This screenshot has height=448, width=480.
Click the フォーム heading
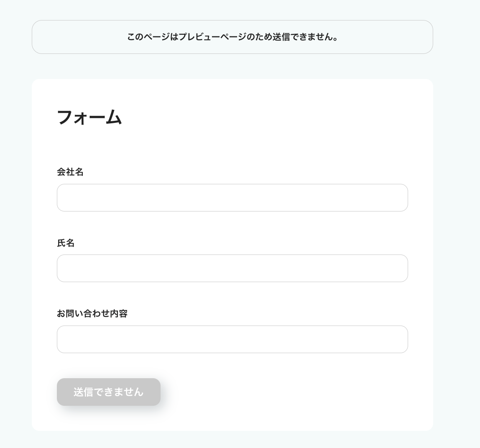(89, 117)
